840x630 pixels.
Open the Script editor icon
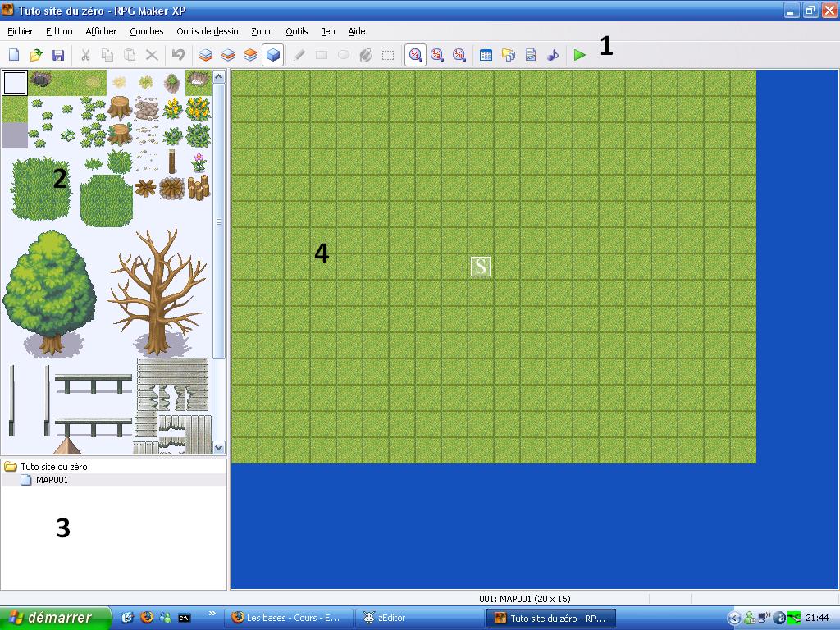click(531, 55)
